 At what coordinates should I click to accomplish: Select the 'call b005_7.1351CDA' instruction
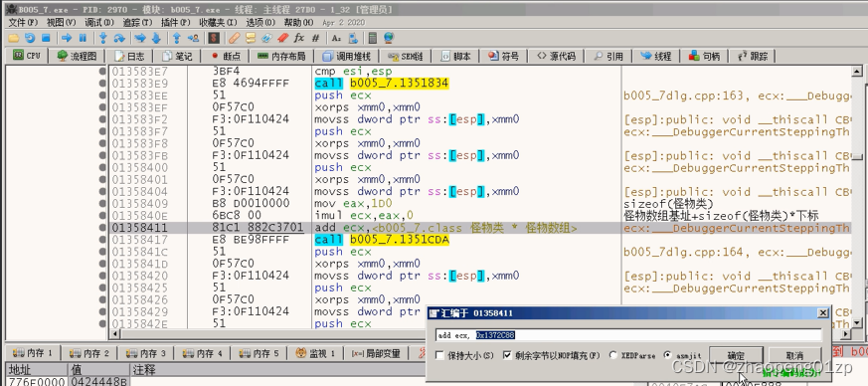(x=382, y=240)
